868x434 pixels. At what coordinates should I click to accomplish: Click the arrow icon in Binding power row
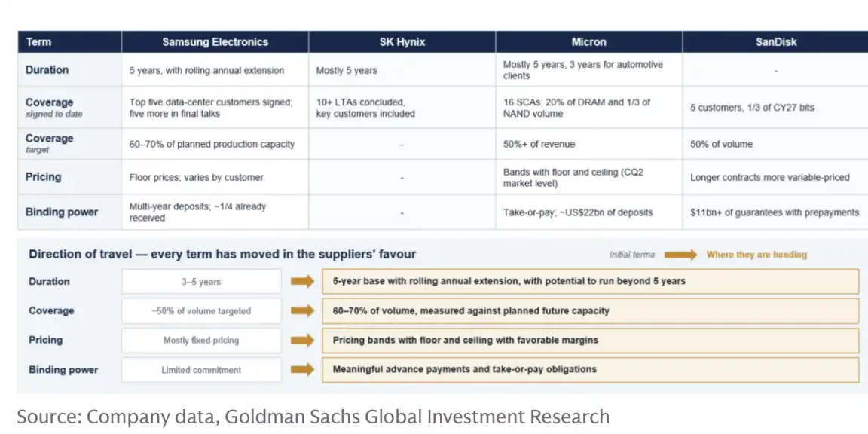(302, 369)
